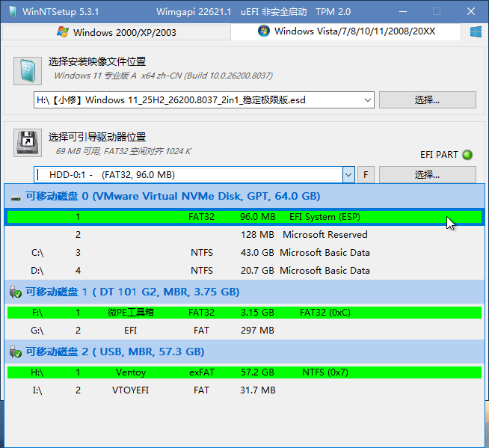The image size is (489, 448).
Task: Click the green EFI PART status light
Action: pos(467,155)
